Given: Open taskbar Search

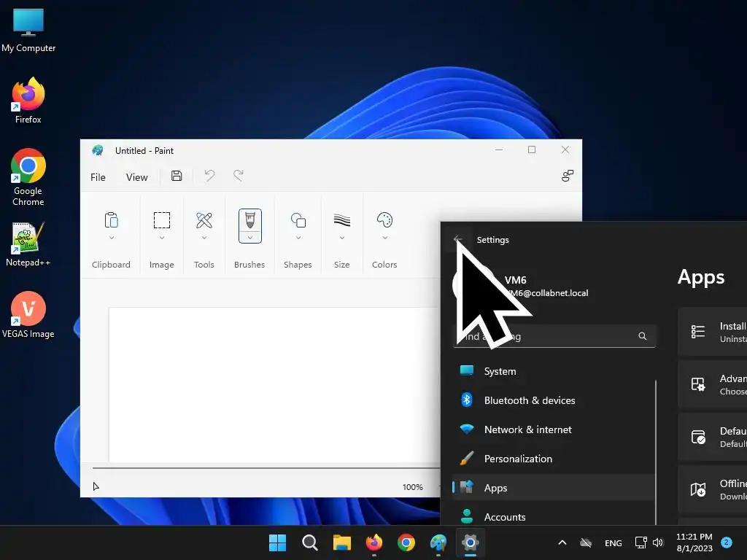Looking at the screenshot, I should 309,542.
